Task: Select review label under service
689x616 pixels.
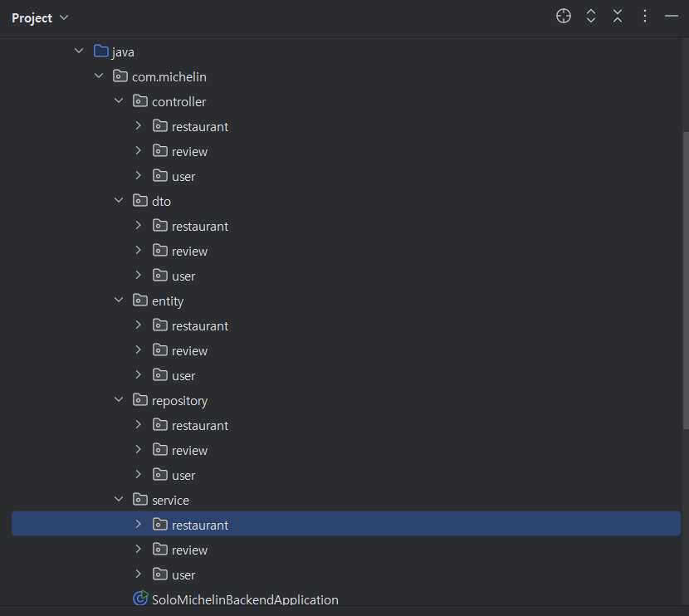Action: 189,550
